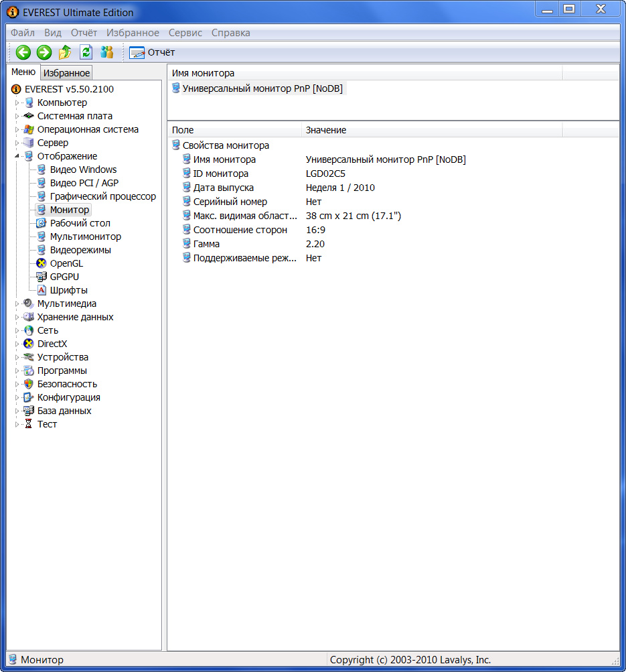Click the Refresh toolbar icon
This screenshot has width=626, height=672.
86,52
